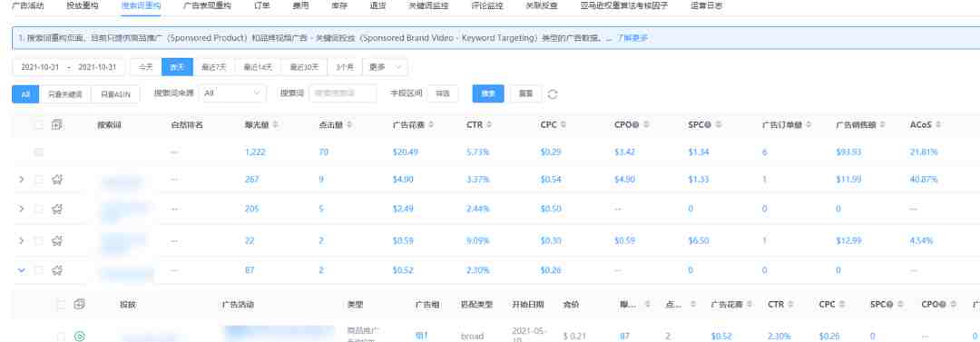
Task: Sort the nested table by CPC
Action: pos(842,305)
